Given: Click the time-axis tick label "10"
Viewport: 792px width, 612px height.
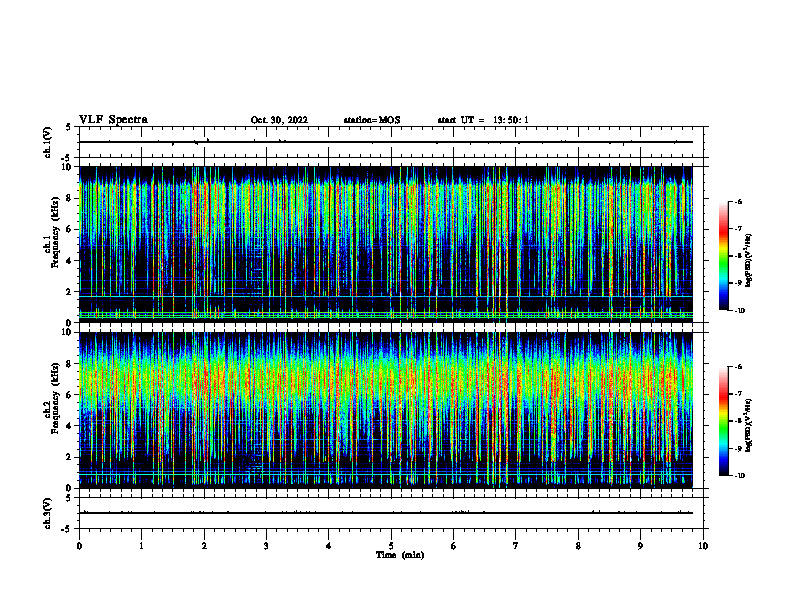Looking at the screenshot, I should (x=703, y=546).
